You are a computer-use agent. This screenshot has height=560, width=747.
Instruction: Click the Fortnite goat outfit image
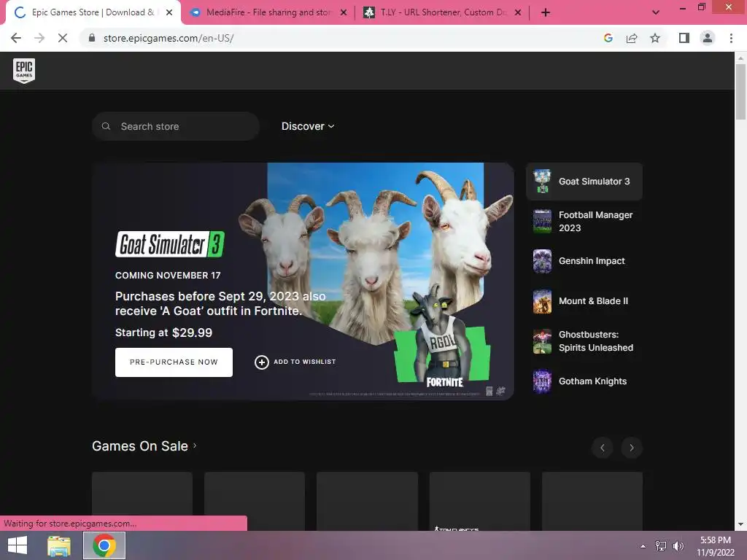coord(442,337)
